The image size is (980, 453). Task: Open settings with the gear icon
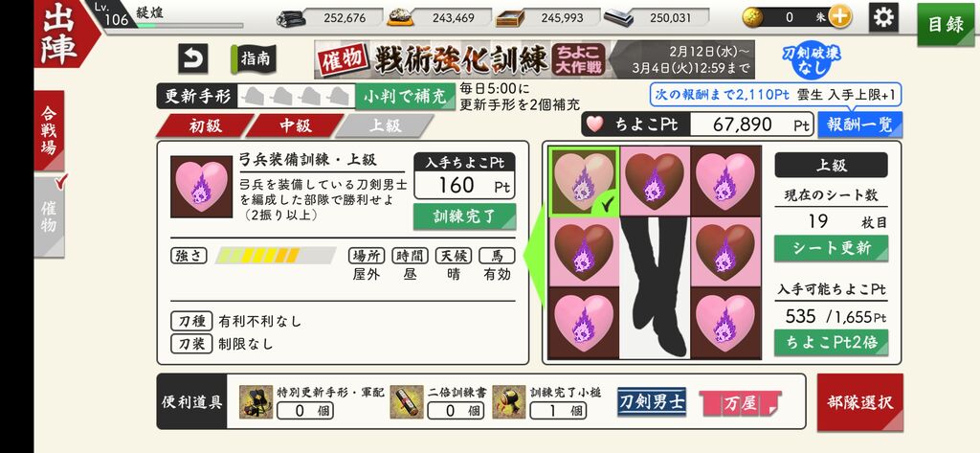click(883, 17)
